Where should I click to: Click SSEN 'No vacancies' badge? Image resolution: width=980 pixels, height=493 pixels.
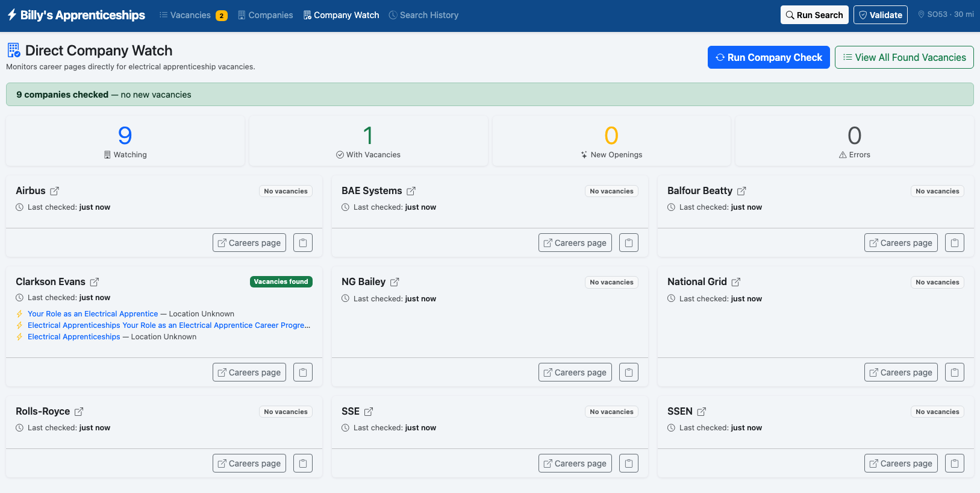coord(937,412)
